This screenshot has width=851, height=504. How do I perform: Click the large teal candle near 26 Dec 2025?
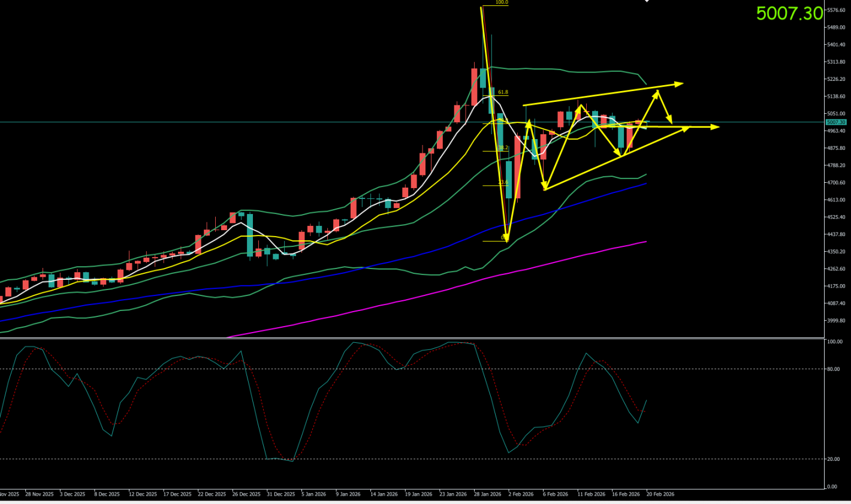click(250, 235)
